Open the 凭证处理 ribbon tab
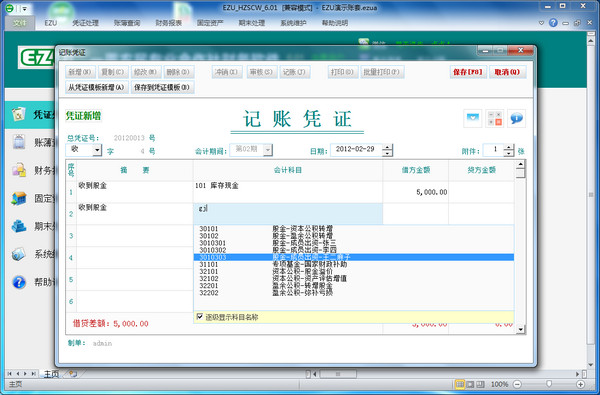This screenshot has height=395, width=600. 86,23
